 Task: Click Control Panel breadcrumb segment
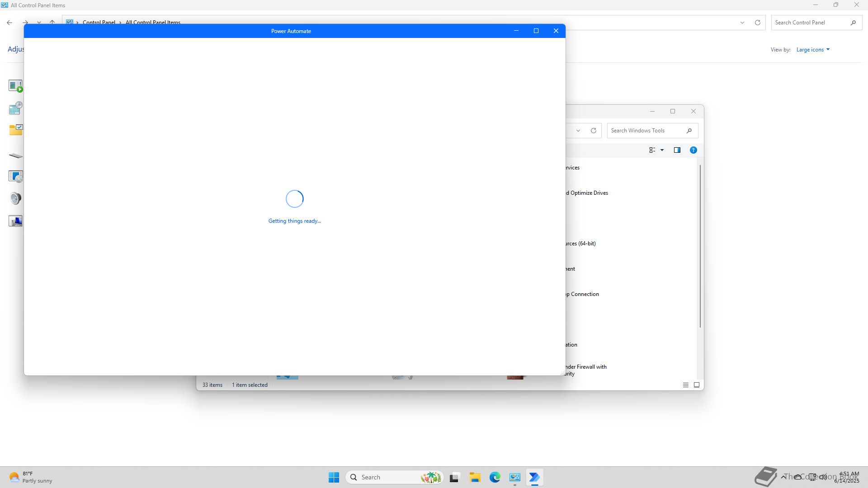tap(99, 23)
